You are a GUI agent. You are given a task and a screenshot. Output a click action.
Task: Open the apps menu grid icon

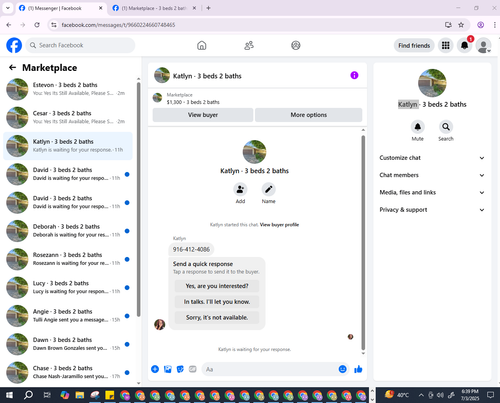[446, 45]
